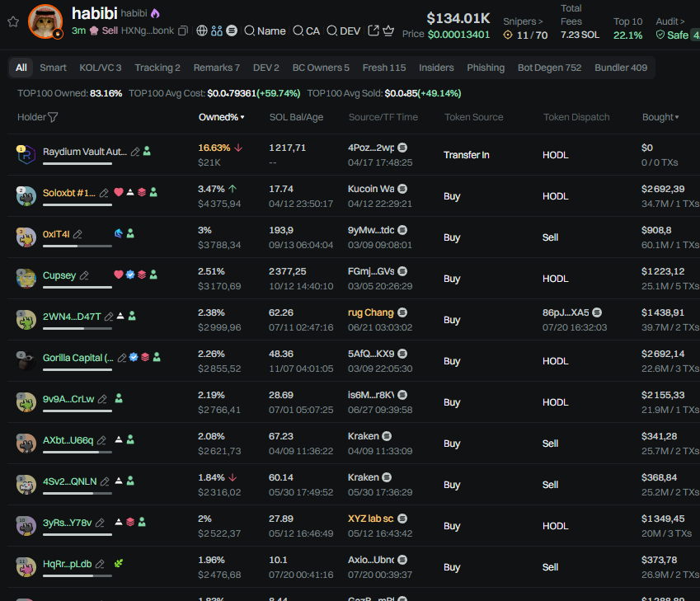Open the Kucoin Wa source wallet

pos(371,189)
